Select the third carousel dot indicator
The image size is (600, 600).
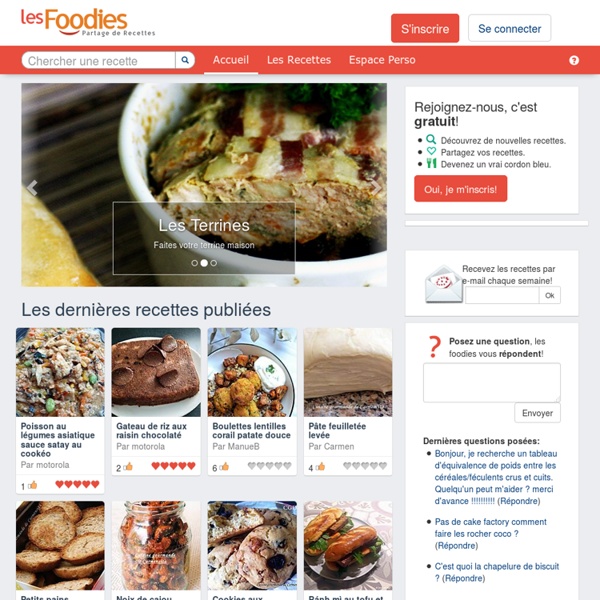point(214,263)
